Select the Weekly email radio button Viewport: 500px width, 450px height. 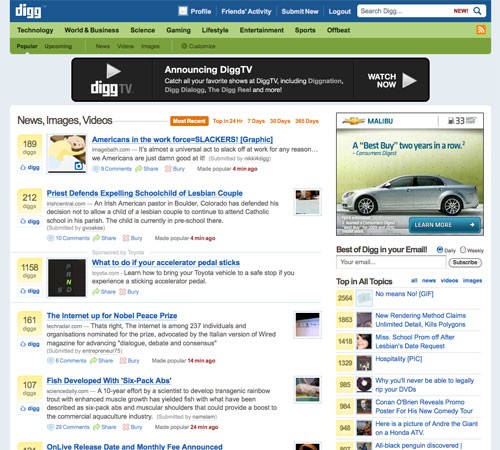(463, 250)
